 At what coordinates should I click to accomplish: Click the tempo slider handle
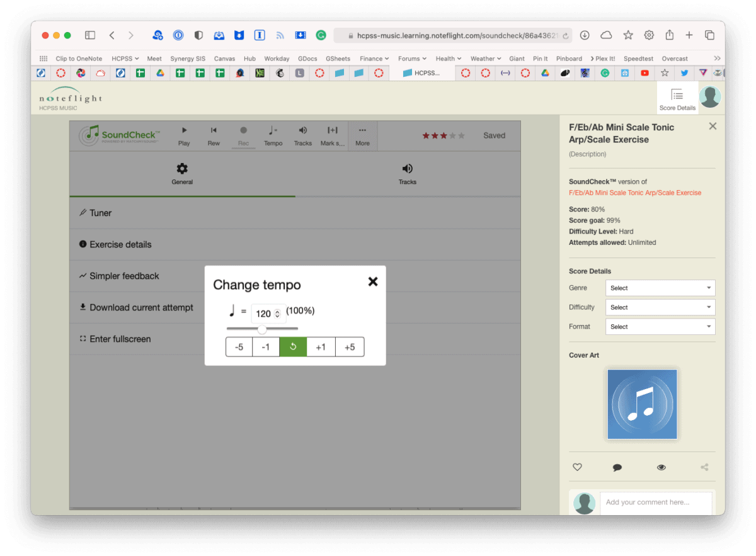pos(262,329)
